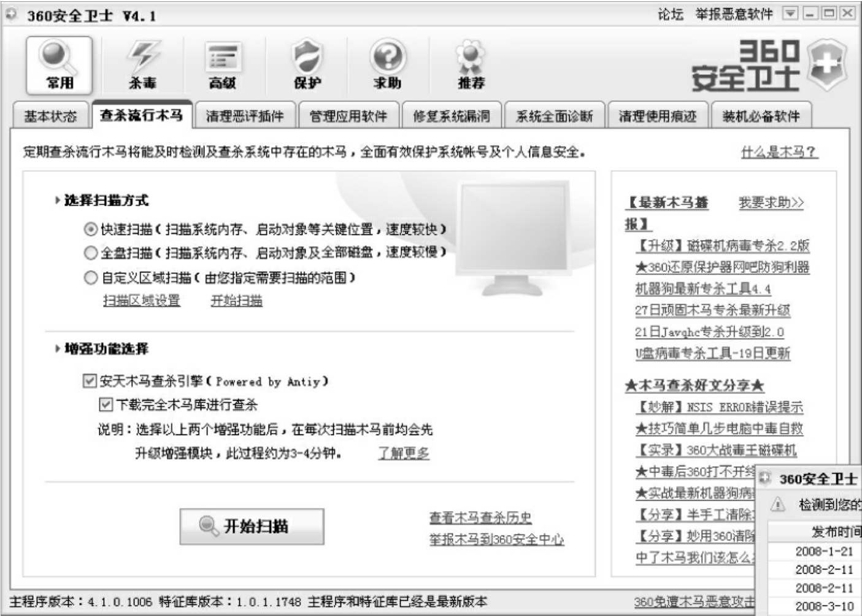This screenshot has height=616, width=862.
Task: Open the 【最新木马播报】 heading link
Action: point(667,213)
